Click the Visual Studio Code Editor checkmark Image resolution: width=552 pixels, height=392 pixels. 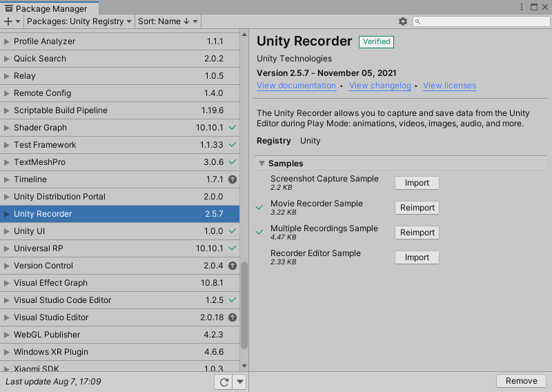[233, 300]
